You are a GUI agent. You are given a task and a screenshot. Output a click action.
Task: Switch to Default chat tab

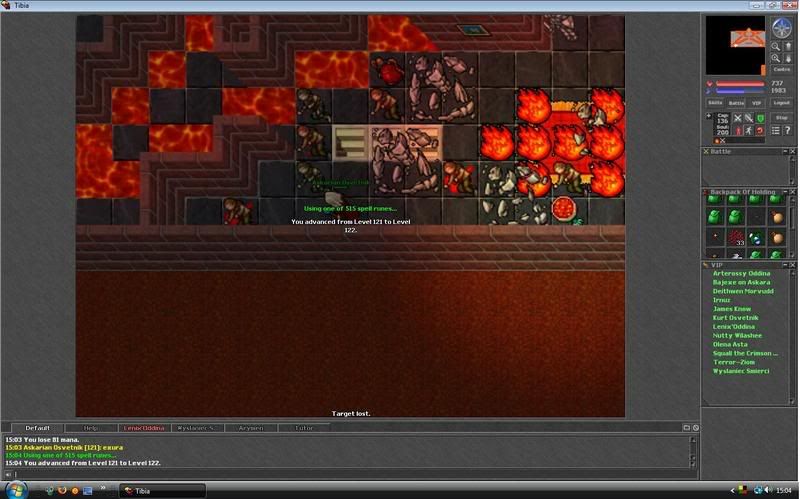tap(37, 428)
